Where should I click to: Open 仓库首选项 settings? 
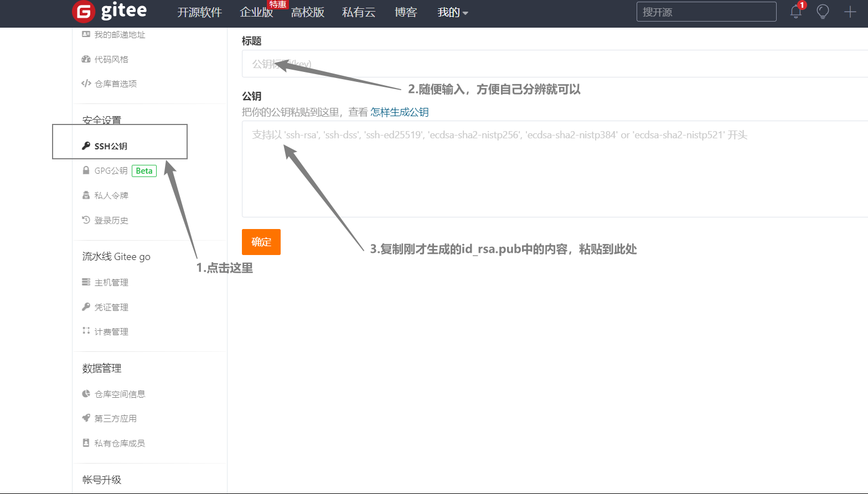(116, 84)
